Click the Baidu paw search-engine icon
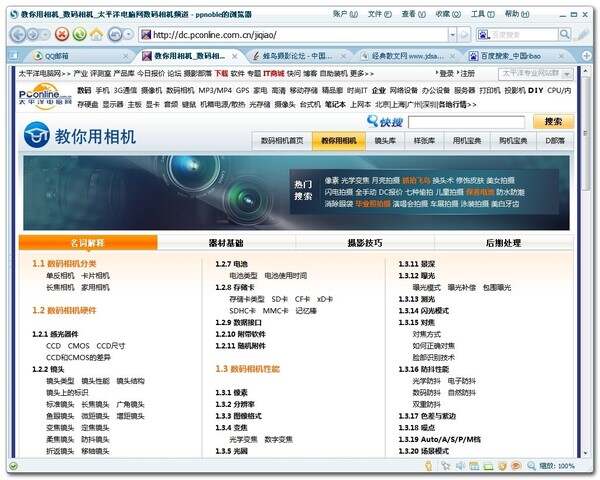Viewport: 600px width, 480px height. (483, 35)
